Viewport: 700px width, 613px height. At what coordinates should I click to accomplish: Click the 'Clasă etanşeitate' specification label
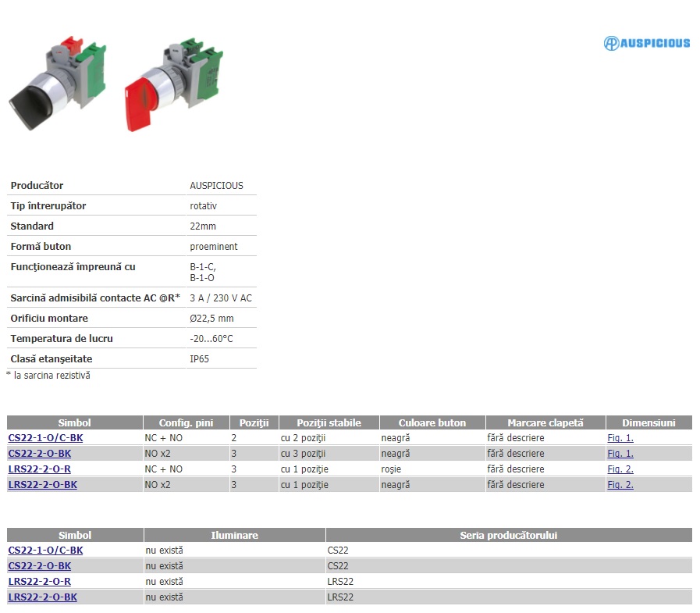[52, 358]
